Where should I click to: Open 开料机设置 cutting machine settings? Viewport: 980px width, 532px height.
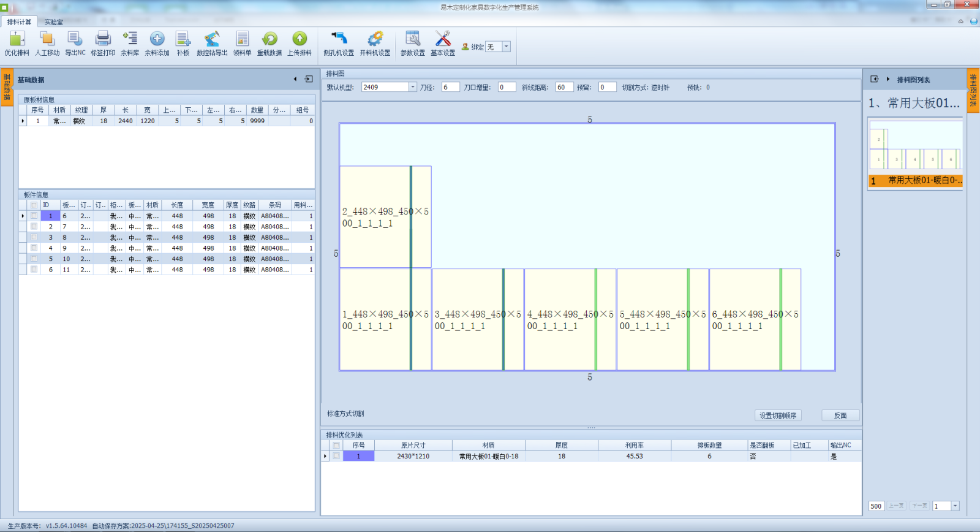click(375, 44)
